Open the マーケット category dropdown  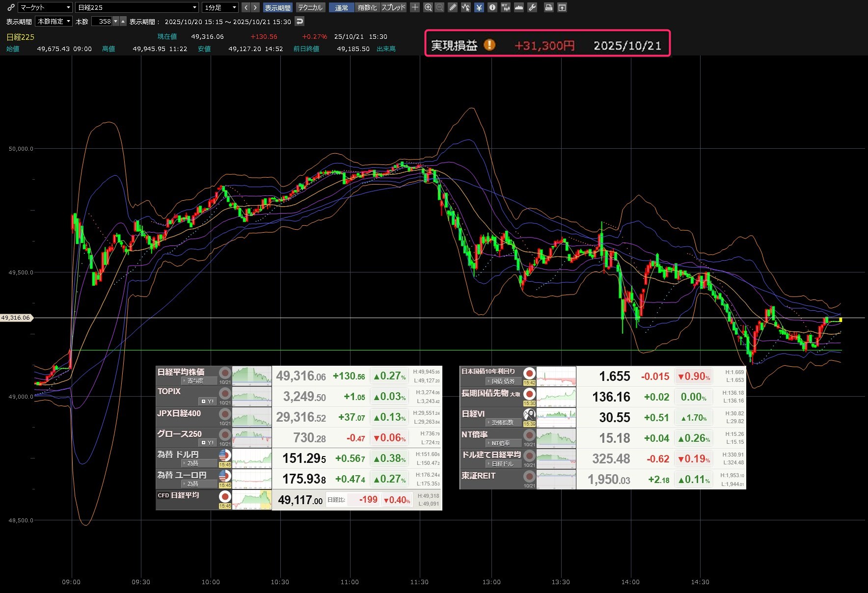coord(45,7)
